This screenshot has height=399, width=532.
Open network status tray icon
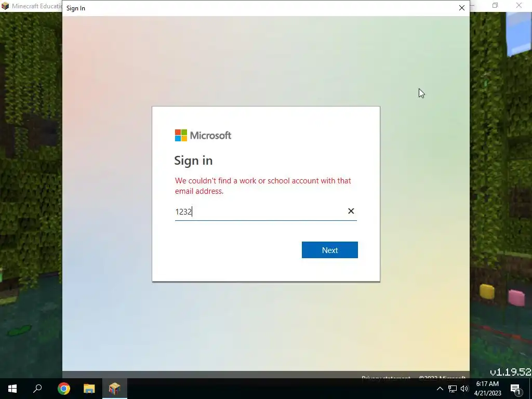[x=453, y=389]
